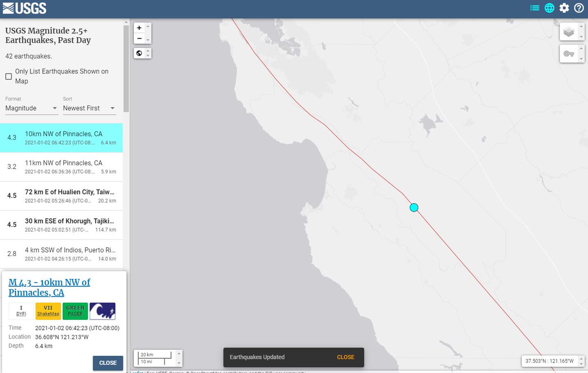Select 4 km SSW of Indios earthquake
This screenshot has width=588, height=373.
tap(61, 254)
